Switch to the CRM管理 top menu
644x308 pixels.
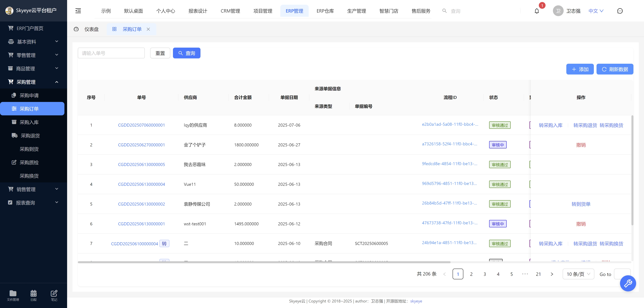[230, 11]
